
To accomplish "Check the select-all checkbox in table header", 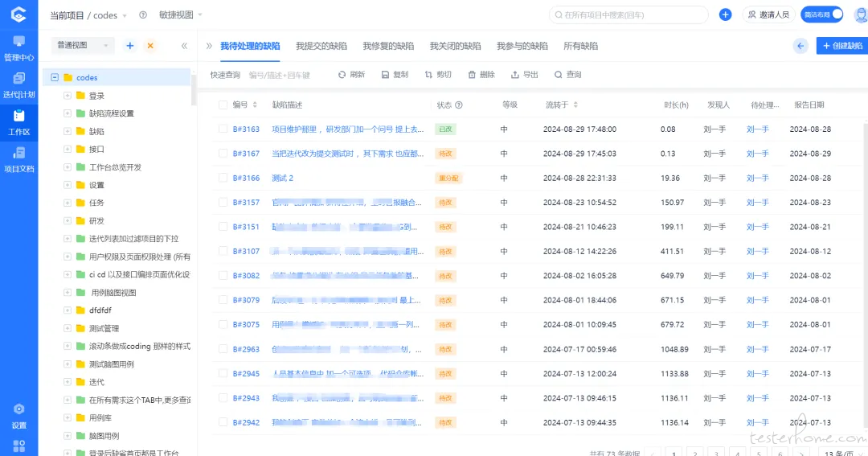I will coord(223,105).
